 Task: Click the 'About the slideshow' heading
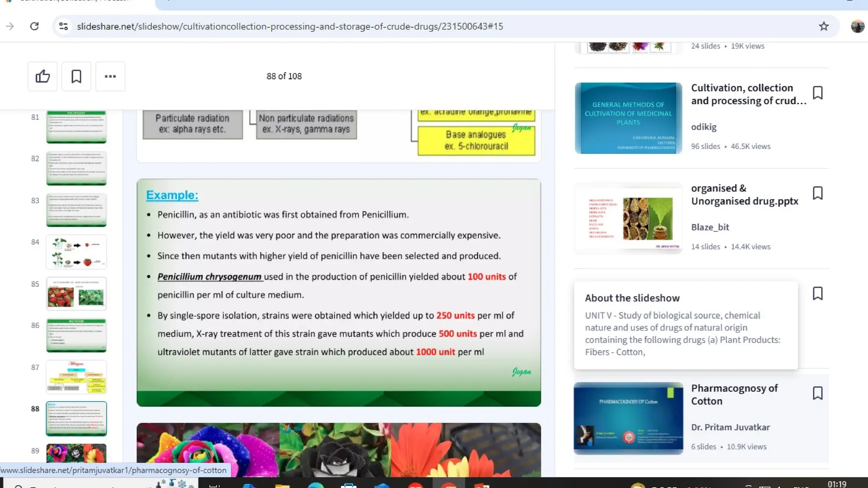632,298
